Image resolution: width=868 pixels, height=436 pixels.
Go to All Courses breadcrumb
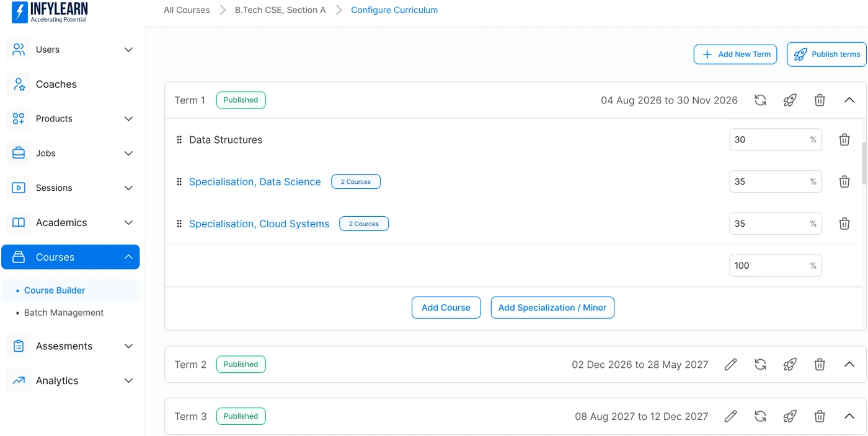[187, 10]
